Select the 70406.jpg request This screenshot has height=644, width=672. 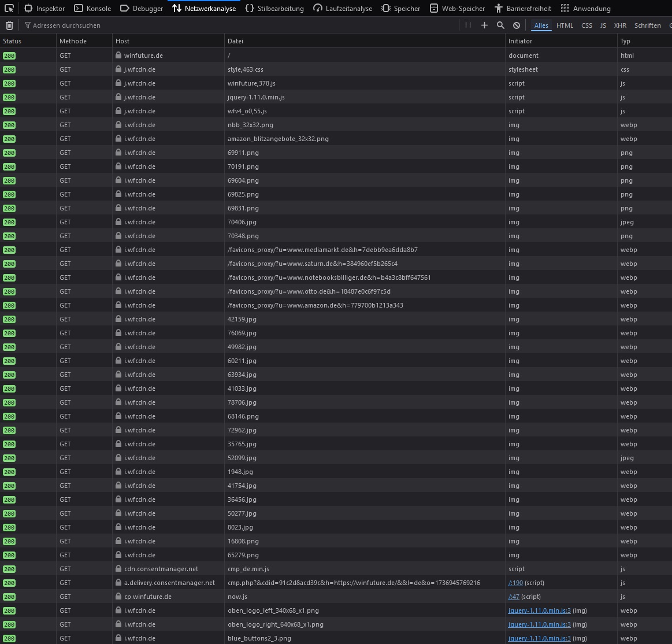pos(336,221)
